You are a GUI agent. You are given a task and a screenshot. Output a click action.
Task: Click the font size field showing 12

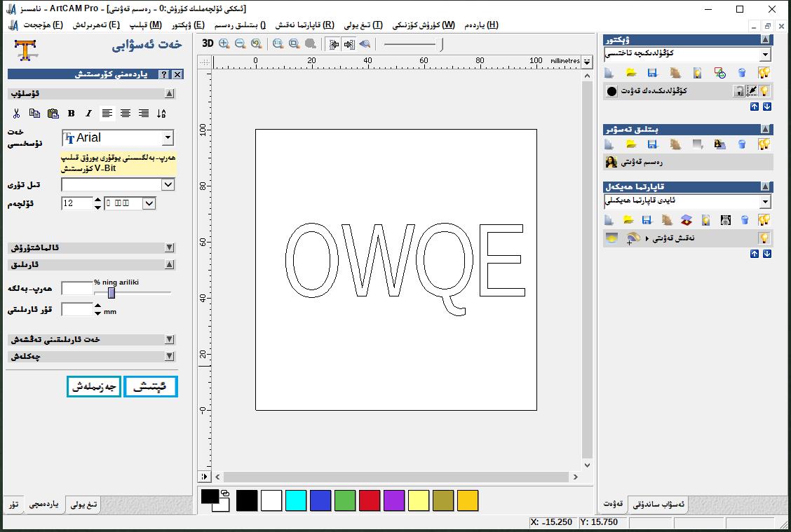(76, 203)
